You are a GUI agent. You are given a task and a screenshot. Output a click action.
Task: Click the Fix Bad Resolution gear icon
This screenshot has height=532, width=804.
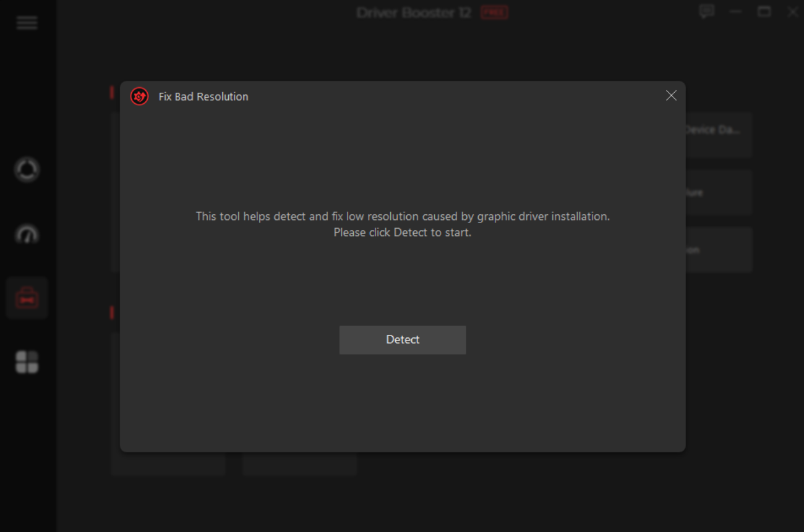[x=139, y=96]
